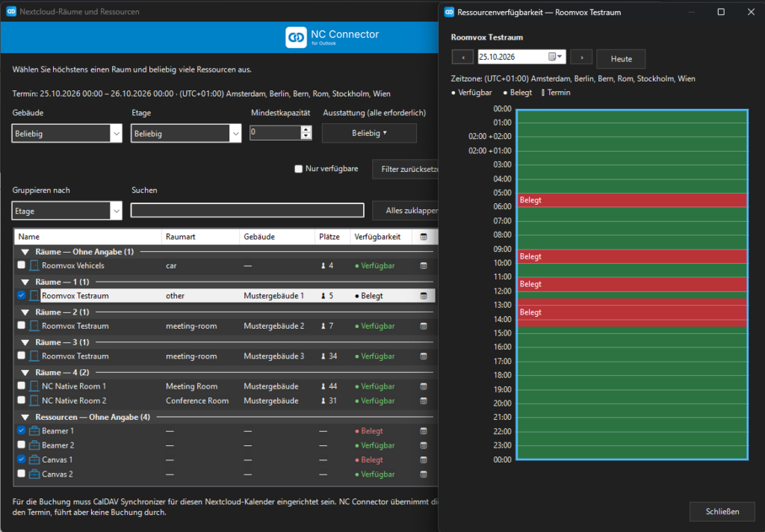Viewport: 765px width, 532px height.
Task: Open availability calendar for NC Native Room 1
Action: (x=424, y=386)
